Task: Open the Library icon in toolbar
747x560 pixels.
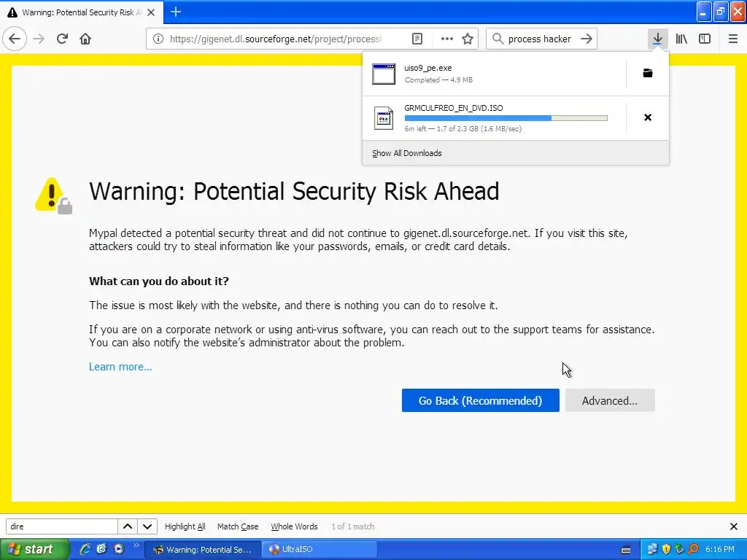Action: [x=681, y=39]
